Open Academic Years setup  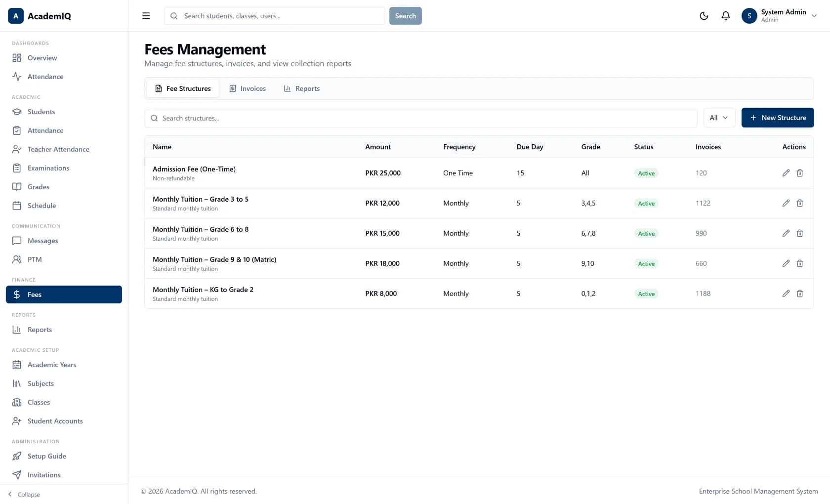click(x=64, y=365)
